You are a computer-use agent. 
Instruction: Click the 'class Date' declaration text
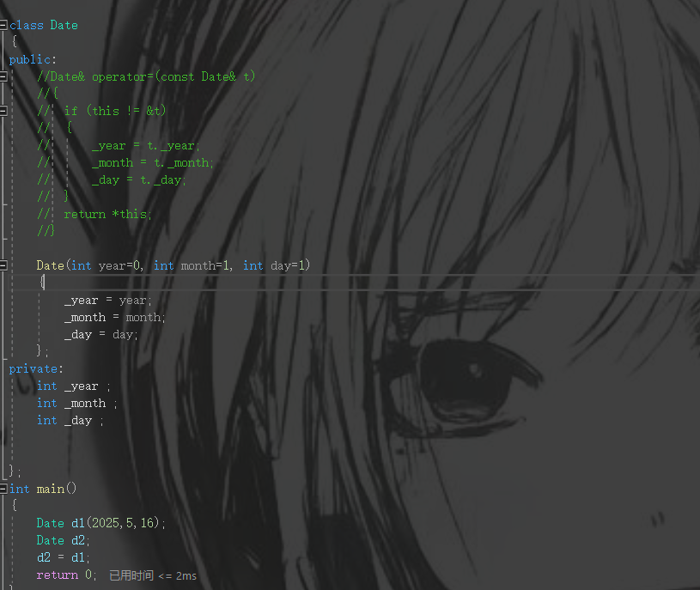43,26
